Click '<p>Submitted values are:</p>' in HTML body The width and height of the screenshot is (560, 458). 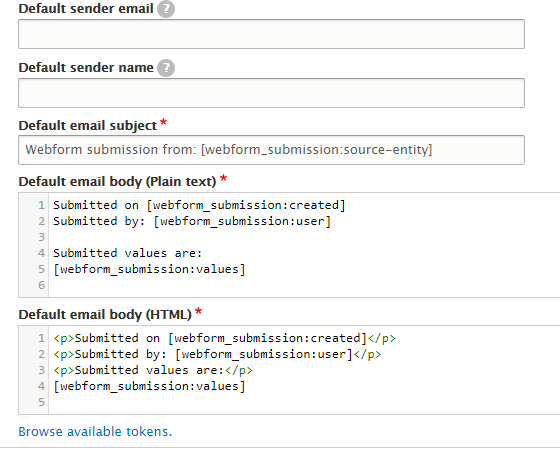(x=153, y=370)
